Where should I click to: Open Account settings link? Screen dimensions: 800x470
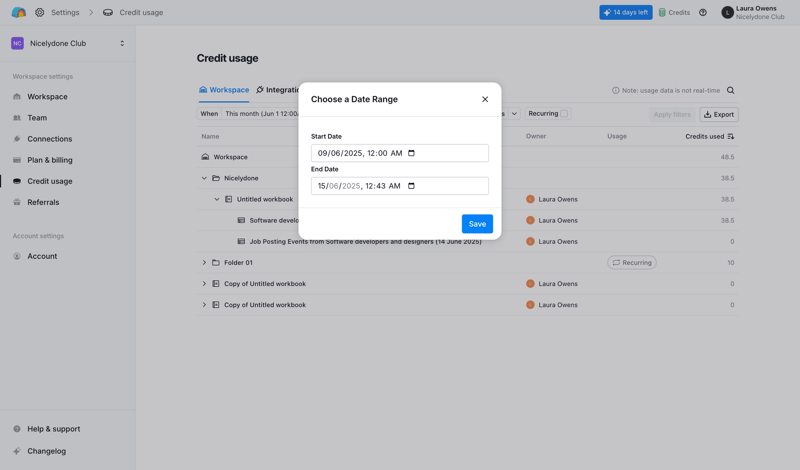pos(42,256)
